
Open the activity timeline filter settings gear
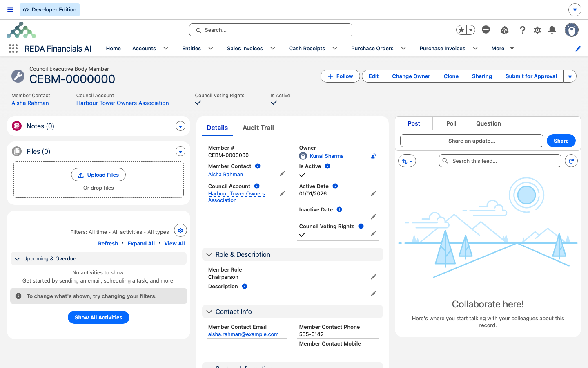(x=180, y=231)
